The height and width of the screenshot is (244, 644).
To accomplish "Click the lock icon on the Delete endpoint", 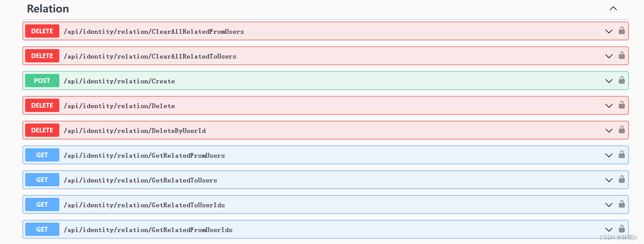I will coord(621,105).
